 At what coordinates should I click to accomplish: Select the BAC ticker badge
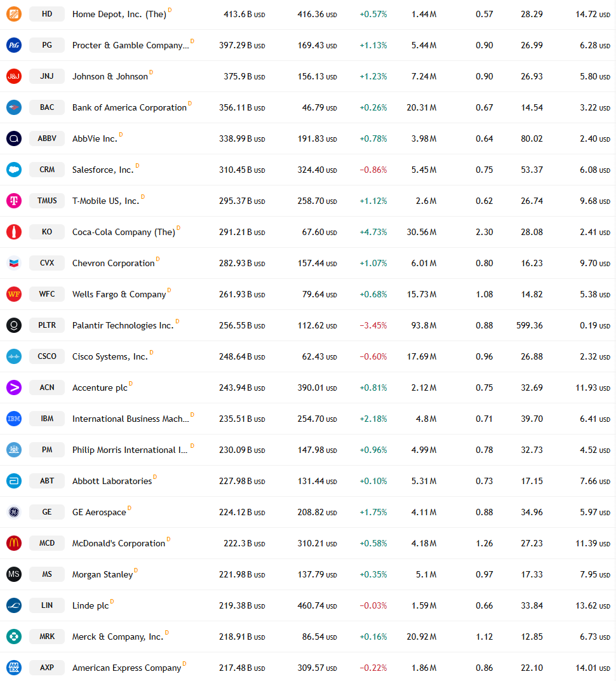(47, 107)
